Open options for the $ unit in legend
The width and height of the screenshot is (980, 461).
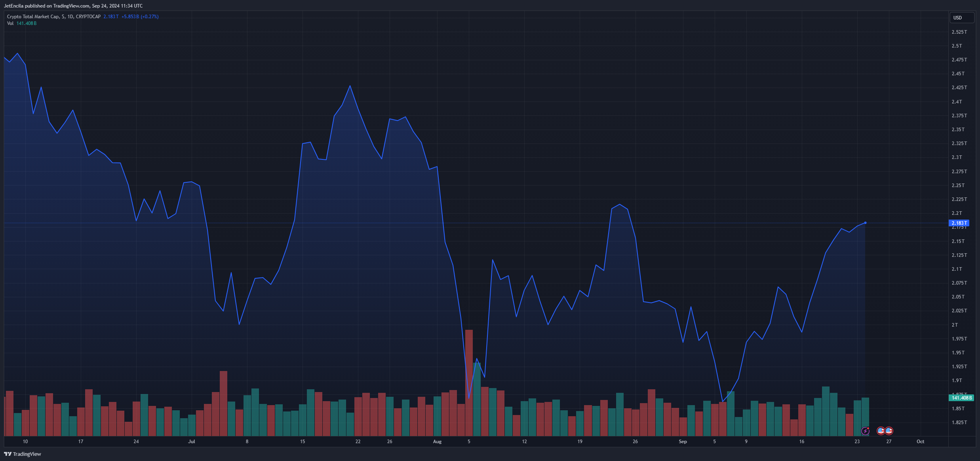point(63,17)
